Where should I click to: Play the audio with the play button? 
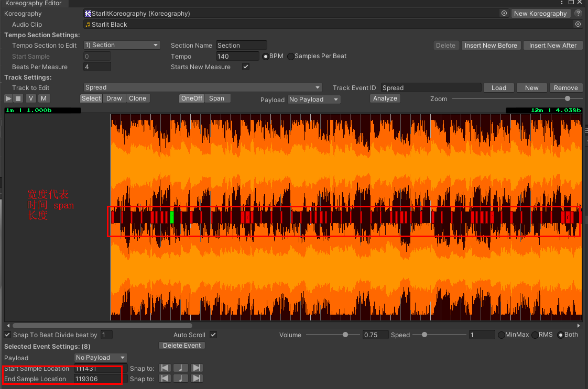[8, 98]
